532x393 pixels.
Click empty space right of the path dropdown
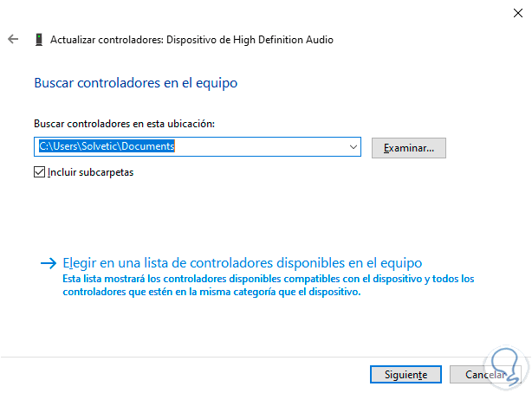[x=485, y=148]
